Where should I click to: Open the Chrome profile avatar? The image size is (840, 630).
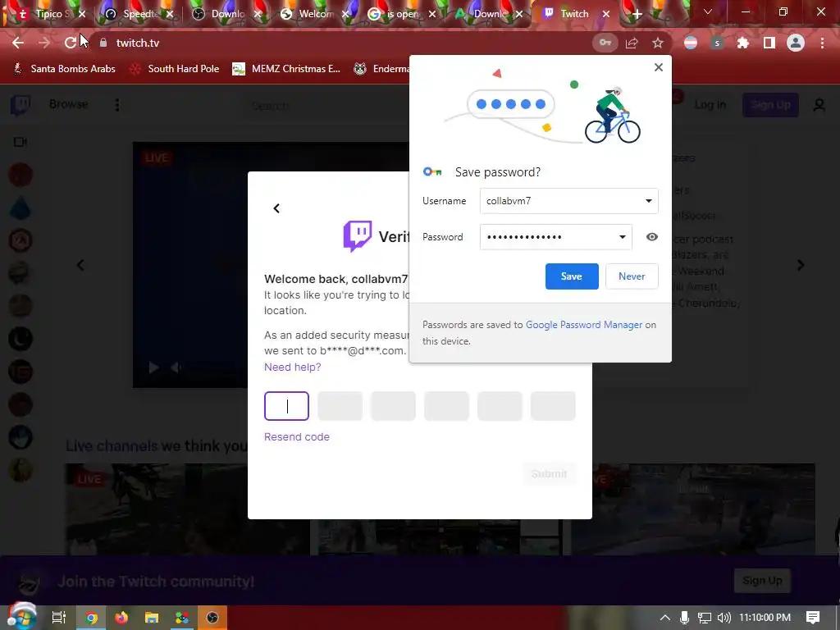point(796,43)
